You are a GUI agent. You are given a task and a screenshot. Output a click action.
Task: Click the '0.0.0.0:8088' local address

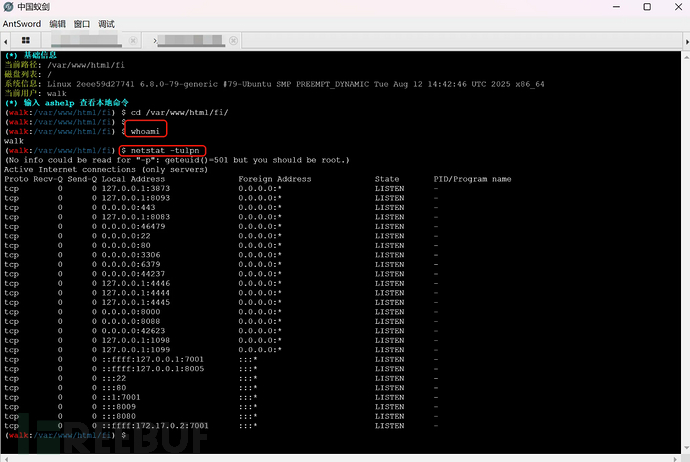131,321
